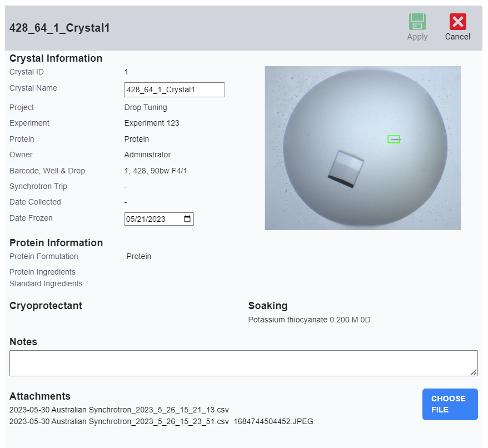The height and width of the screenshot is (448, 488).
Task: Click the Drop Tuning project value
Action: tap(146, 107)
